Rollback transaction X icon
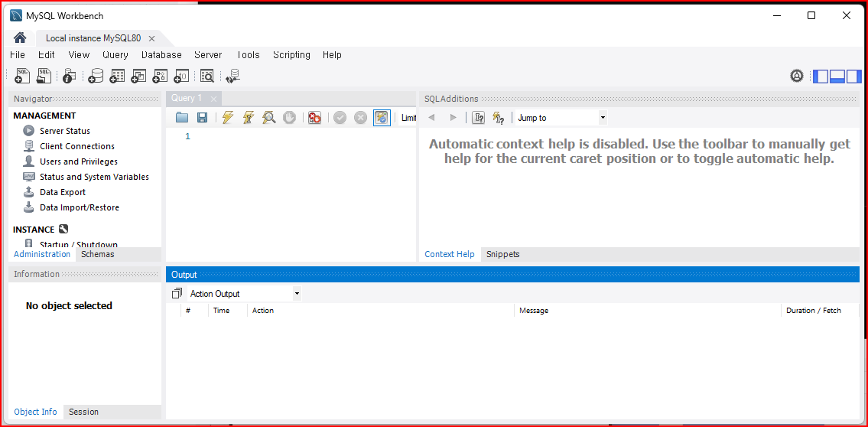 [x=360, y=117]
